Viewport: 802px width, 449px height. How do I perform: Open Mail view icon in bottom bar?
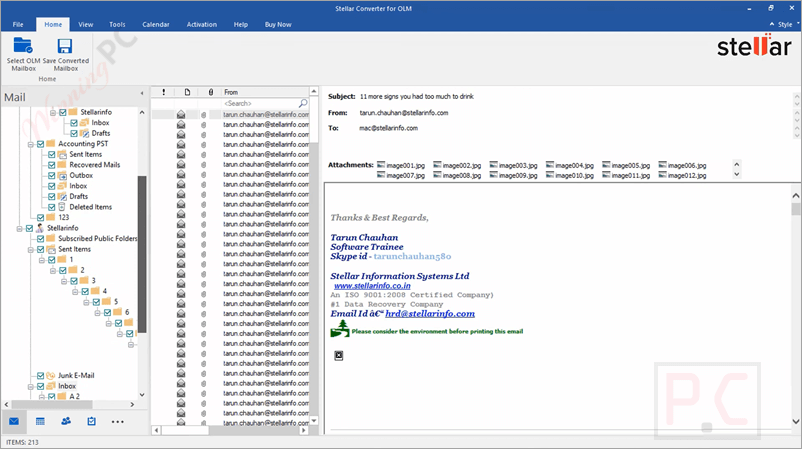tap(14, 421)
